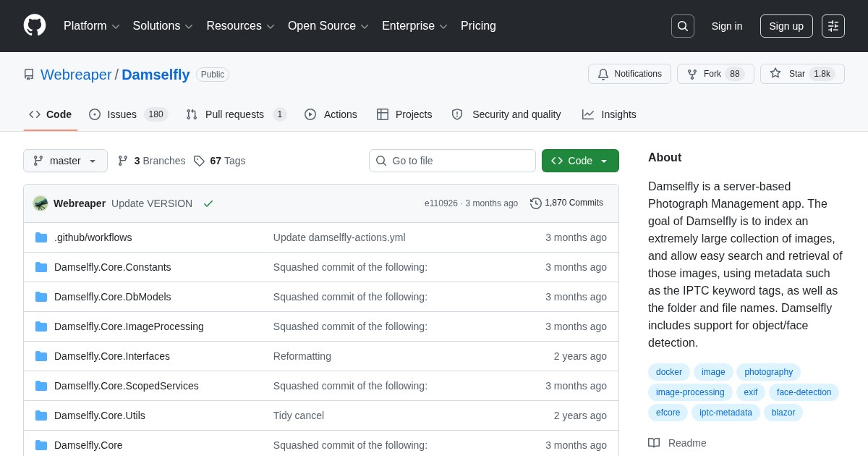Open the 67 Tags link
The image size is (868, 456).
[219, 161]
